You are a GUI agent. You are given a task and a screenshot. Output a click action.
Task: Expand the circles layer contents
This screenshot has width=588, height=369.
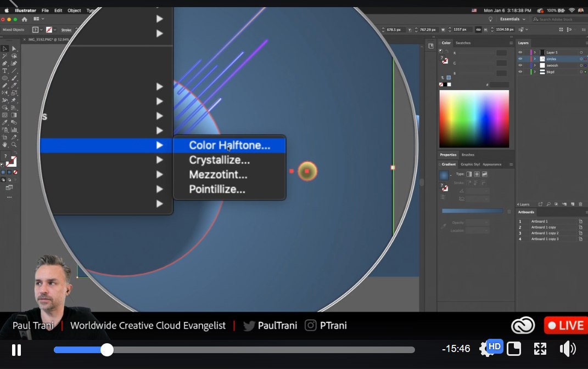[535, 59]
